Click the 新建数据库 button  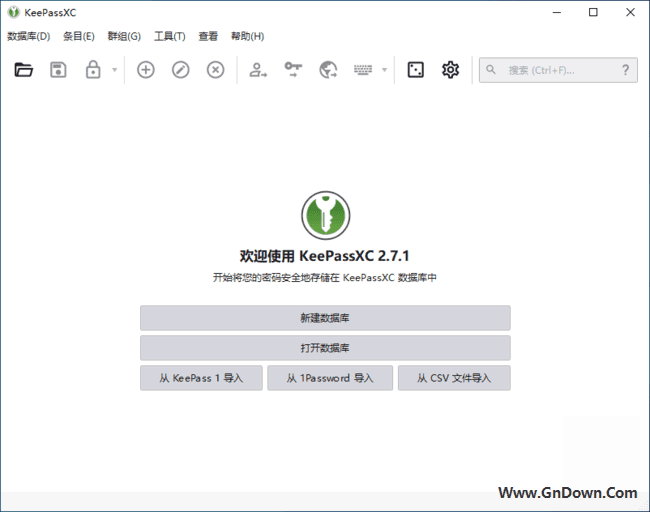pyautogui.click(x=325, y=318)
